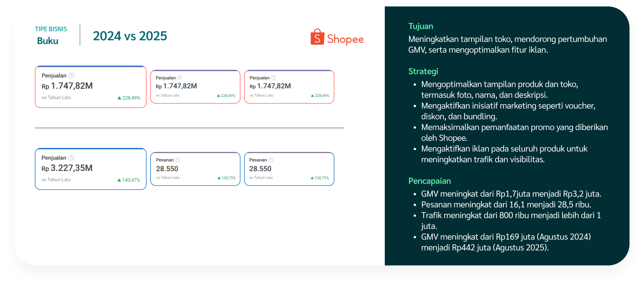Screen dimensions: 644x288
Task: Click 128,73% on rightmost Pesanan card
Action: tap(321, 178)
